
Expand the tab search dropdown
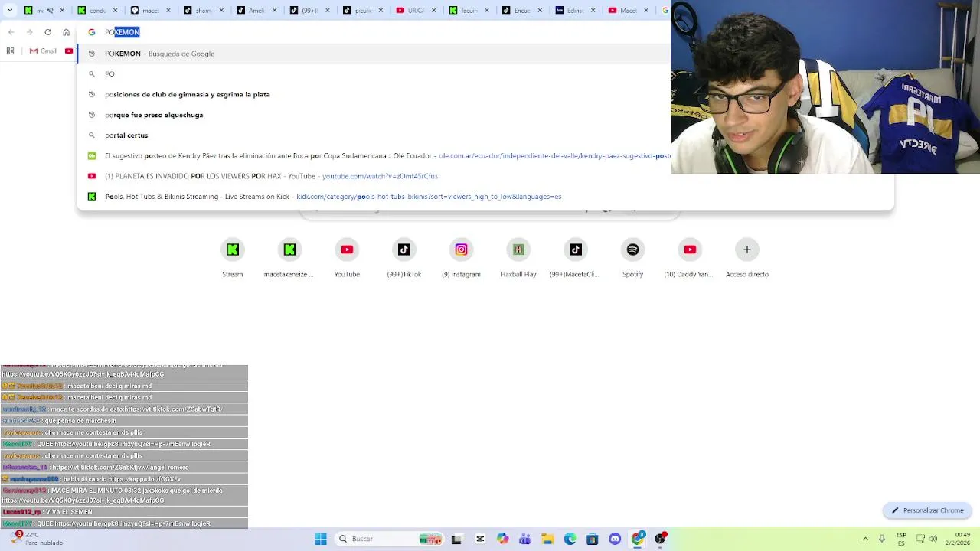tap(10, 10)
